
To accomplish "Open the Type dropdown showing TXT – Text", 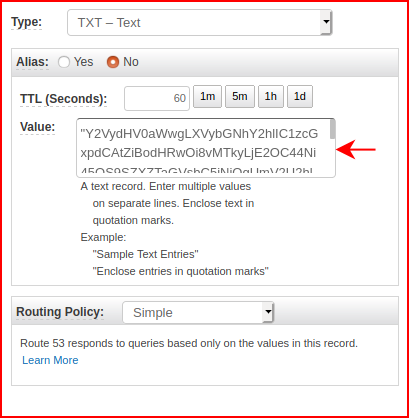I will (199, 23).
